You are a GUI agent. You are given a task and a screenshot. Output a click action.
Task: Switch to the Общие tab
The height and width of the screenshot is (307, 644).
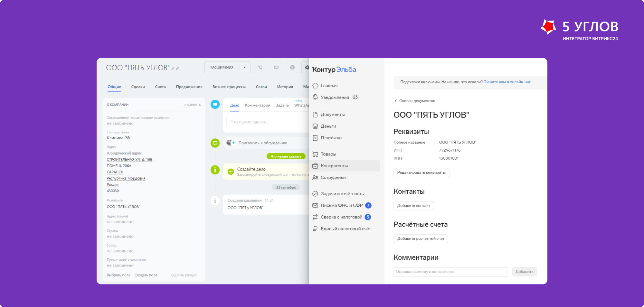[x=114, y=87]
